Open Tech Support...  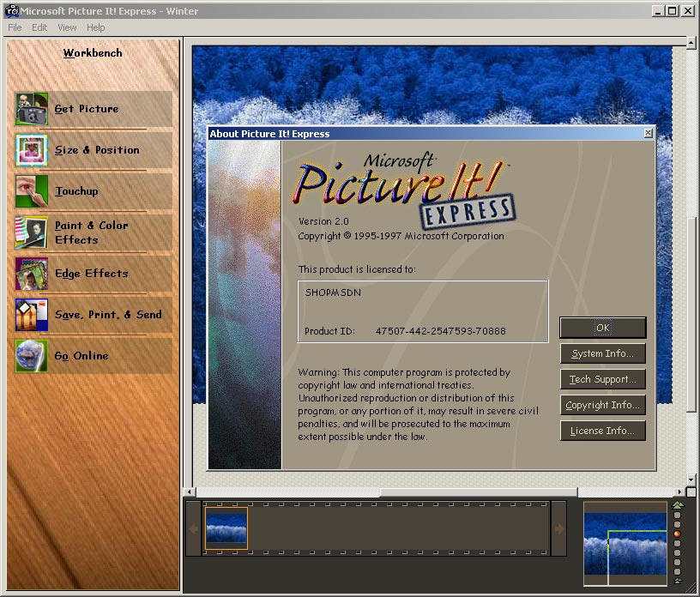(x=603, y=379)
